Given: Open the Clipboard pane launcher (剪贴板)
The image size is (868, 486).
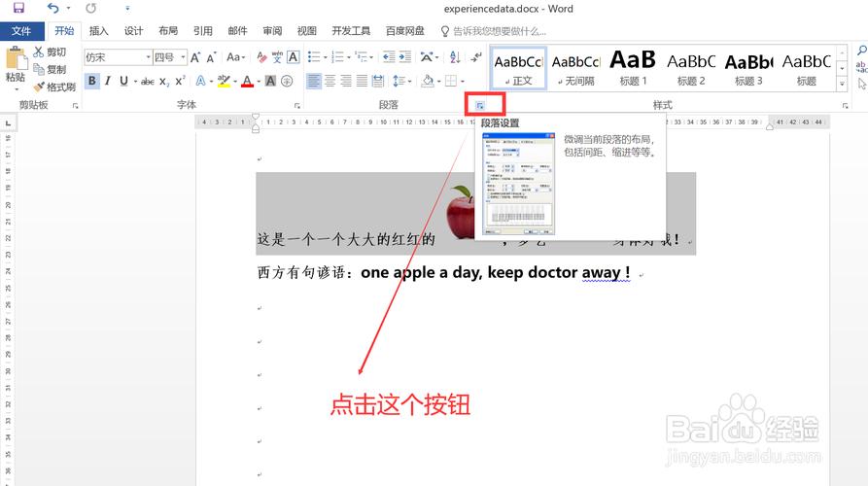Looking at the screenshot, I should (x=75, y=105).
